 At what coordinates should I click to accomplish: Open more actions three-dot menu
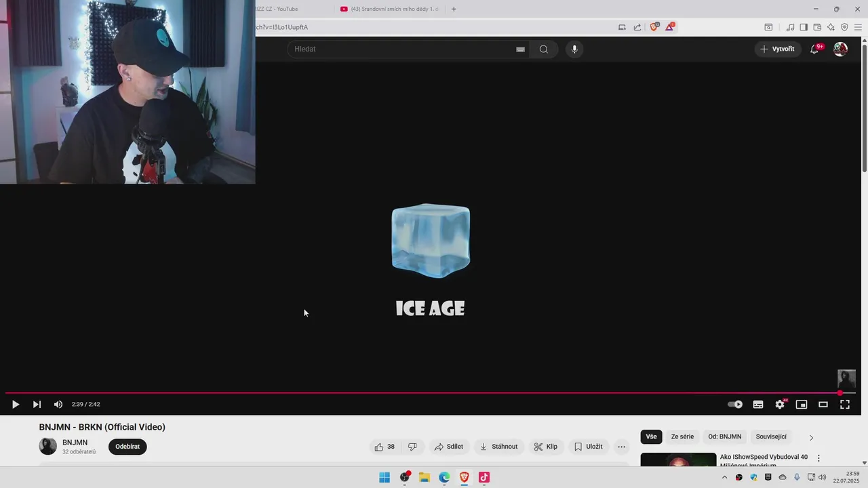click(x=621, y=447)
